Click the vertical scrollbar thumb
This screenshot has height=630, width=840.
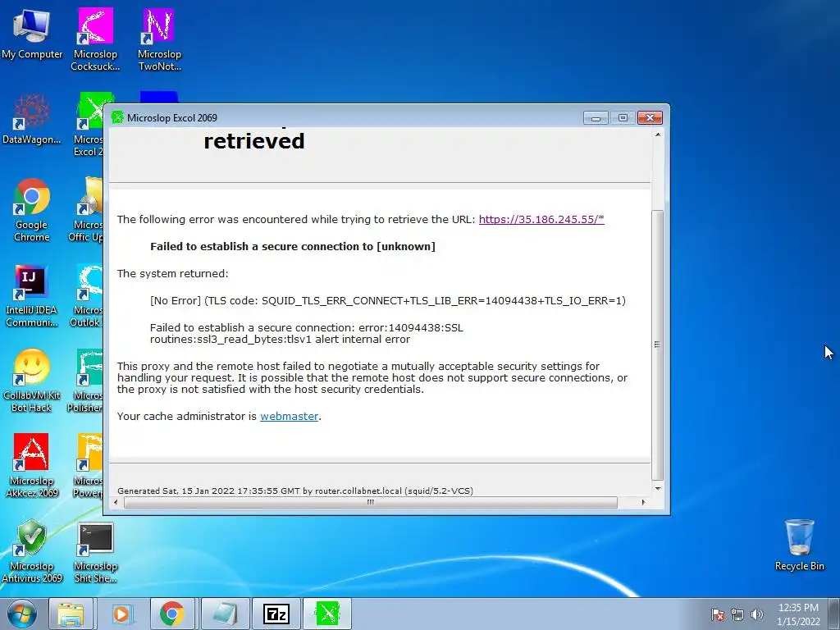click(658, 345)
